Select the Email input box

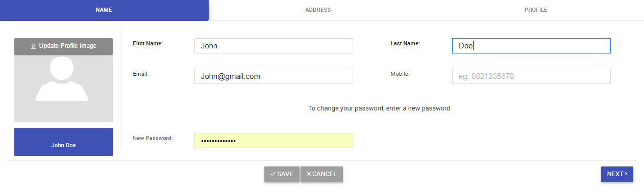point(274,76)
